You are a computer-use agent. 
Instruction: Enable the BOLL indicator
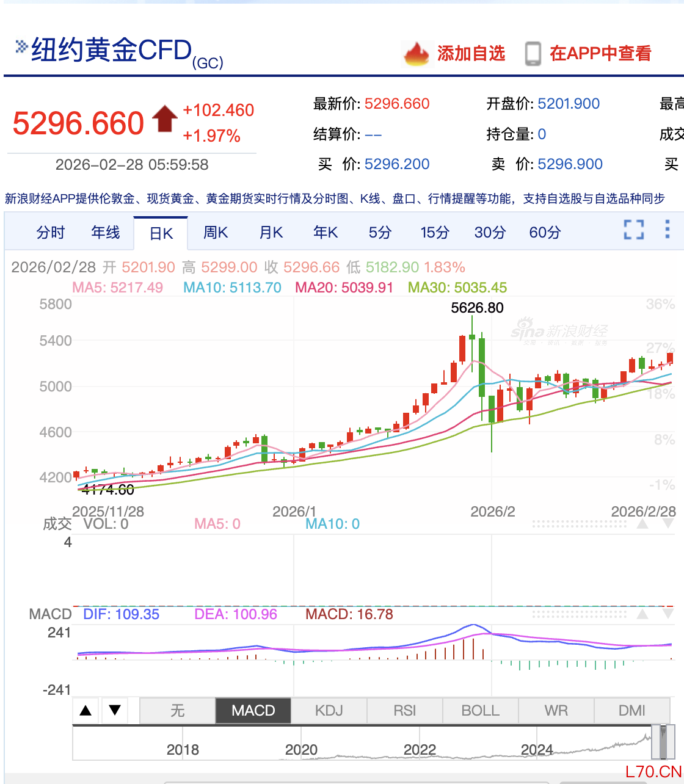[x=480, y=710]
